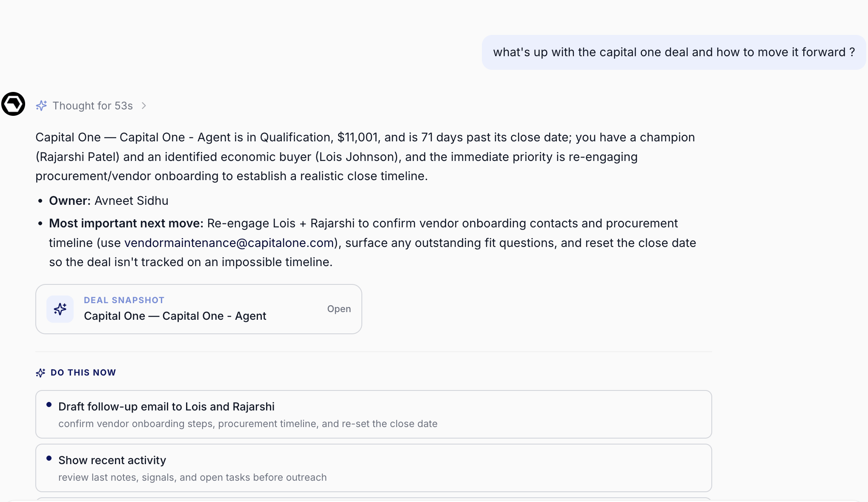Image resolution: width=868 pixels, height=502 pixels.
Task: Expand the Thought for 53s chevron
Action: (144, 106)
